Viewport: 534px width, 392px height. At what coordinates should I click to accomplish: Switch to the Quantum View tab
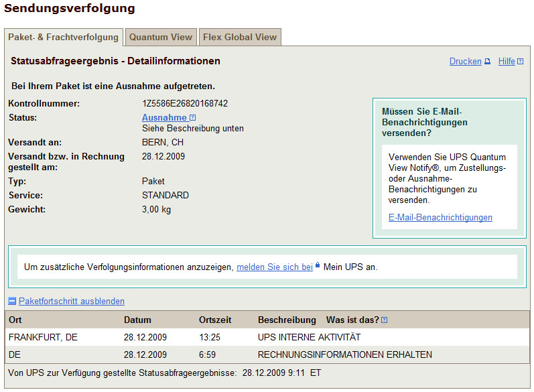pyautogui.click(x=161, y=37)
